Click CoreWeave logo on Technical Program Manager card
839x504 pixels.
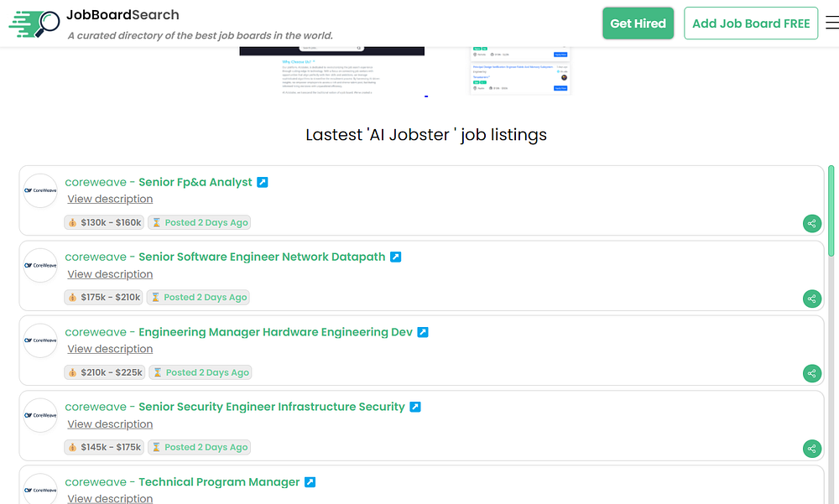click(x=40, y=489)
